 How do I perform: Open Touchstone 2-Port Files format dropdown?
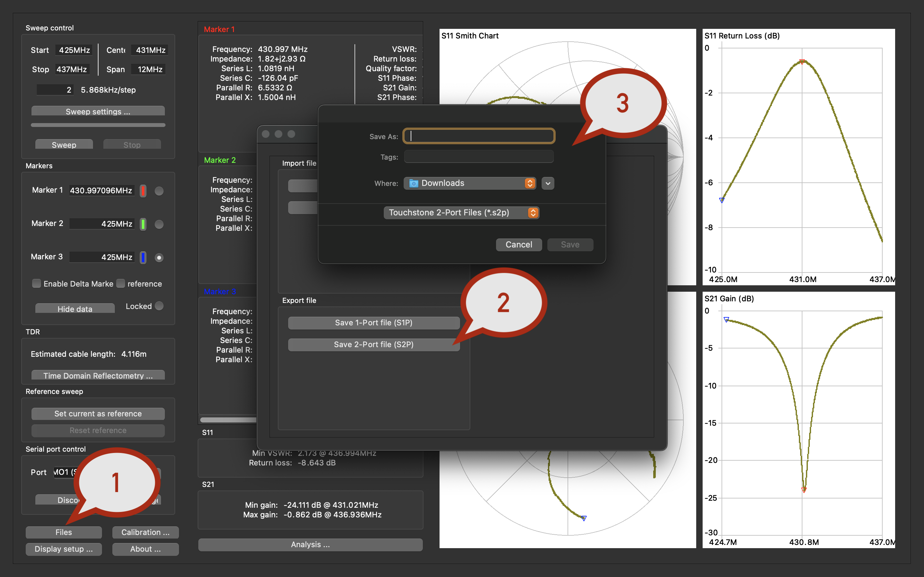tap(461, 213)
